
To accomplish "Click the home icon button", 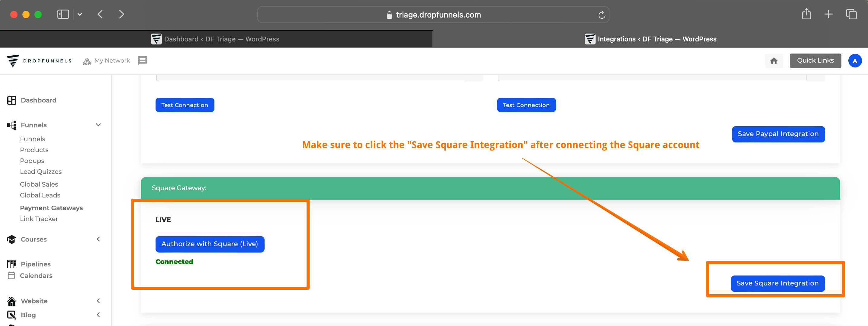I will (x=774, y=61).
